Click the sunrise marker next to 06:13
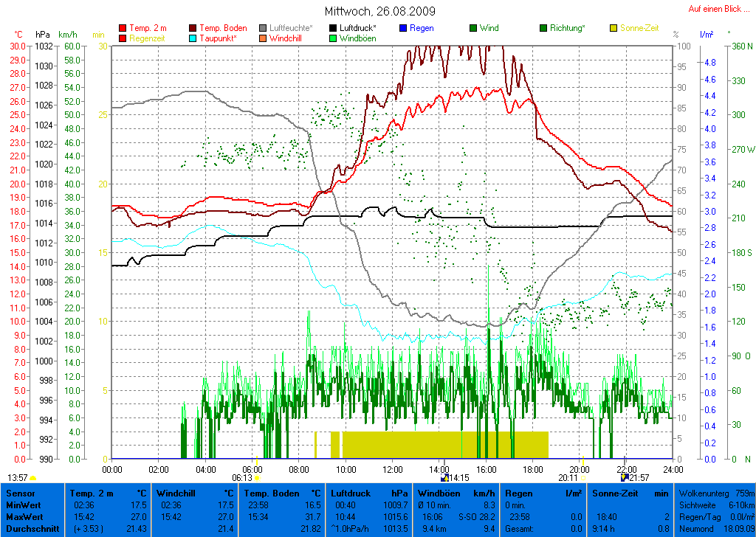Image resolution: width=756 pixels, height=537 pixels. [258, 478]
